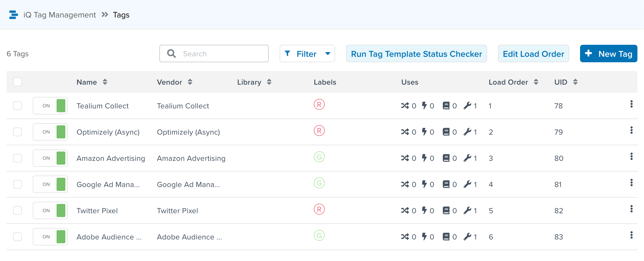Open the Filter dropdown arrow

tap(328, 54)
